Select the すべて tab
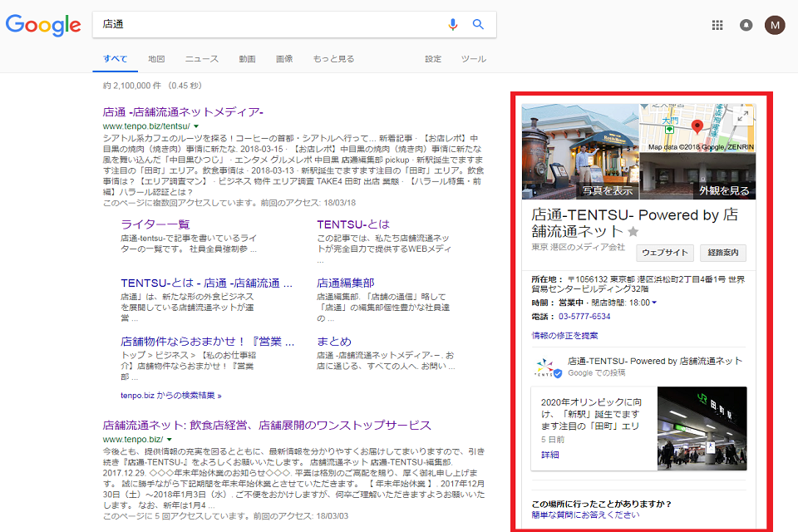Screen dimensions: 798x532 [115, 59]
